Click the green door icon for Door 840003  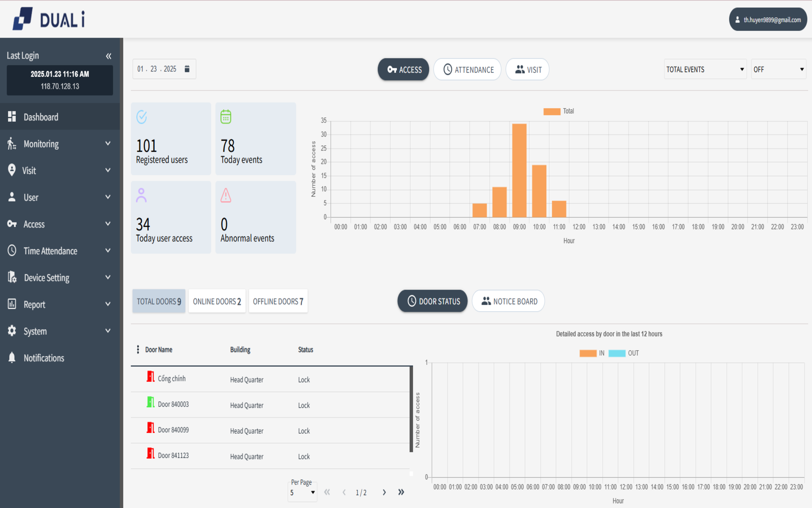151,402
